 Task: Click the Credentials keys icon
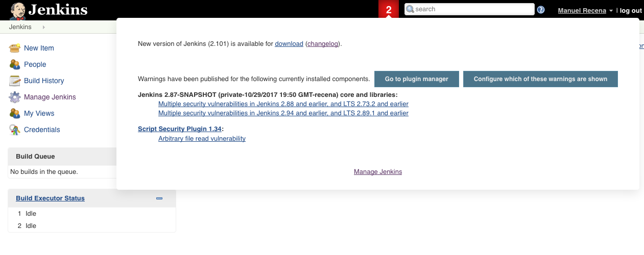point(15,130)
